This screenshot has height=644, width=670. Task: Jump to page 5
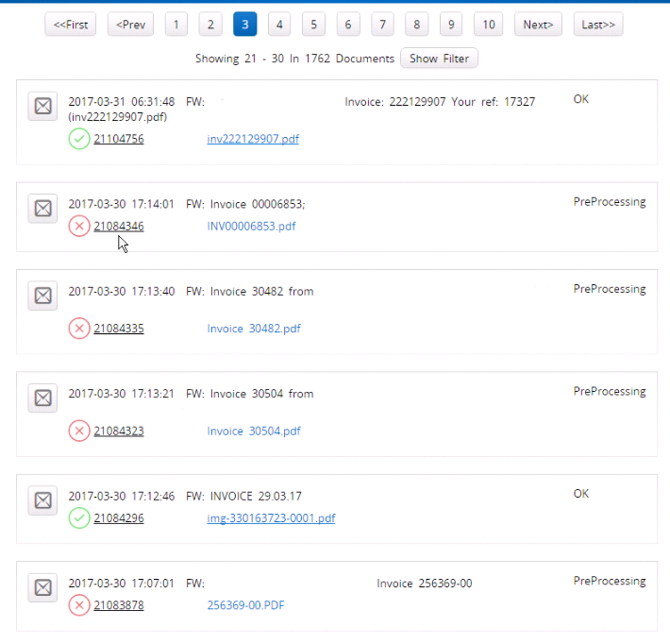[x=313, y=25]
